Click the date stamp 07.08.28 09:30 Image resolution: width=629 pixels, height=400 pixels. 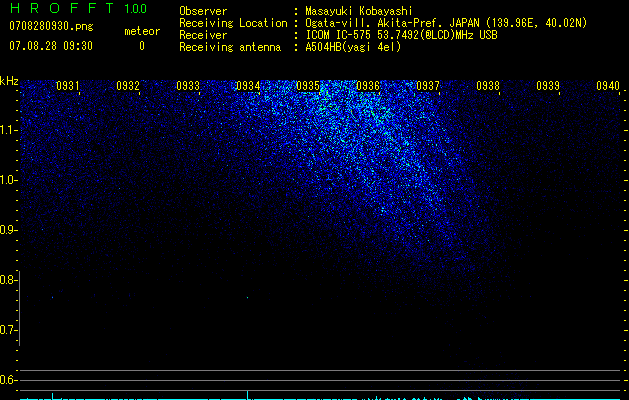(x=51, y=46)
